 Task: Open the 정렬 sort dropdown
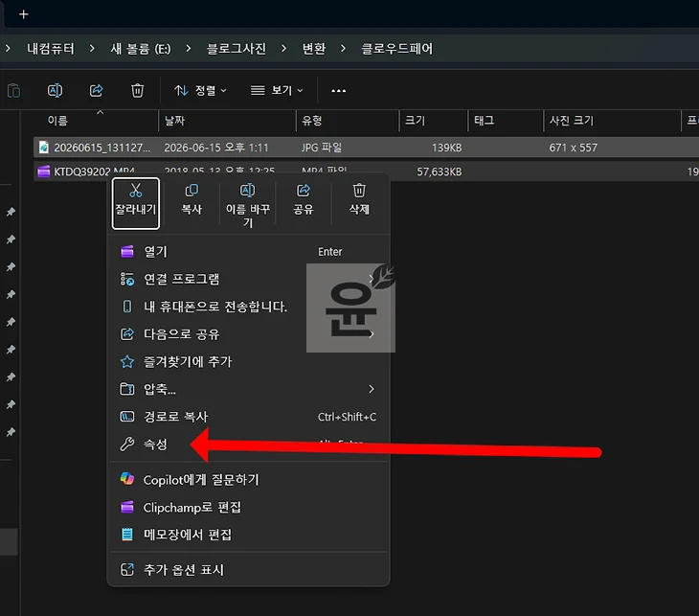[x=200, y=91]
